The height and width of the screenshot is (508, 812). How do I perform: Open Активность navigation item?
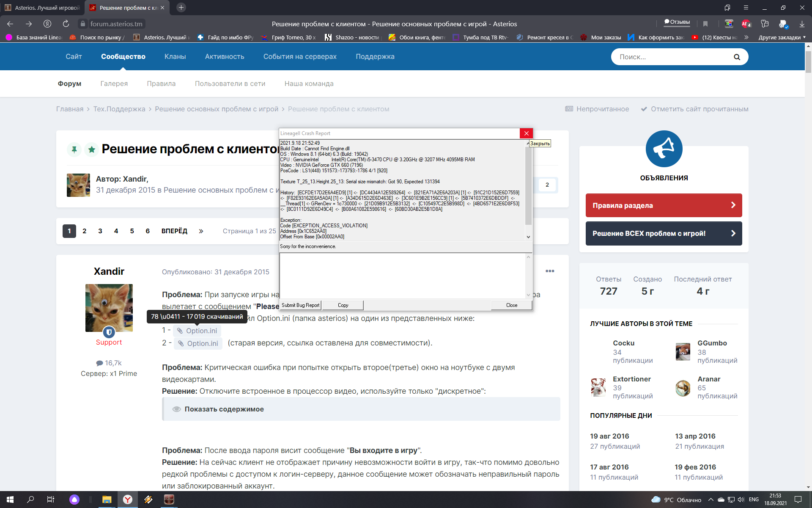point(225,57)
